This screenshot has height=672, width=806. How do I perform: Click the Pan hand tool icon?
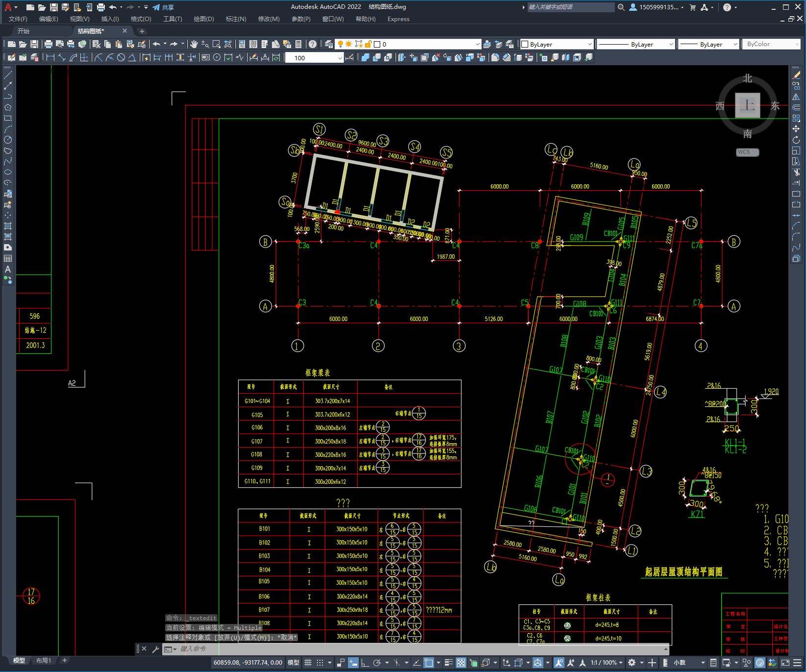point(194,44)
